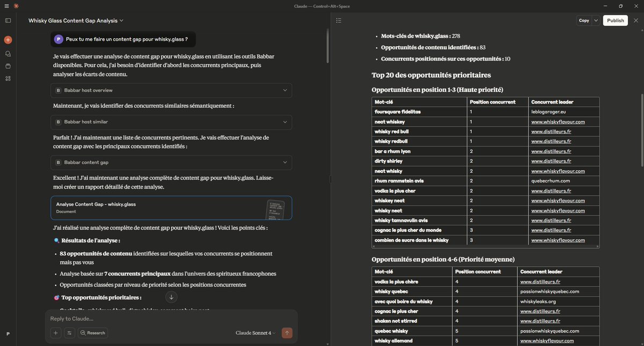The width and height of the screenshot is (644, 346).
Task: Maximize the Claude window
Action: click(x=621, y=6)
